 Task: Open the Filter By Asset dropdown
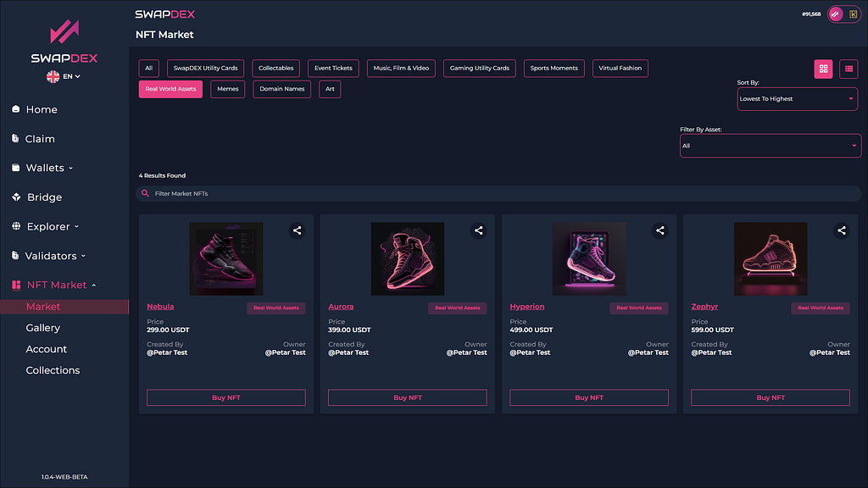tap(771, 146)
